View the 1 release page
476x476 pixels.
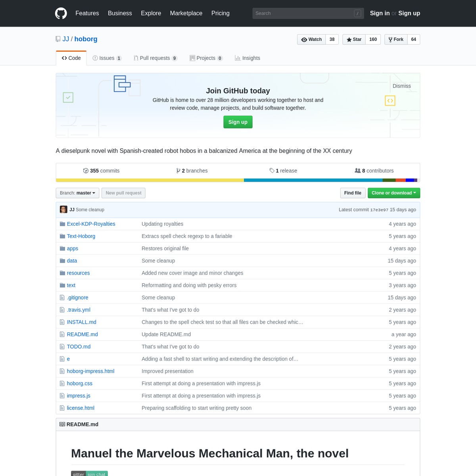[x=283, y=171]
